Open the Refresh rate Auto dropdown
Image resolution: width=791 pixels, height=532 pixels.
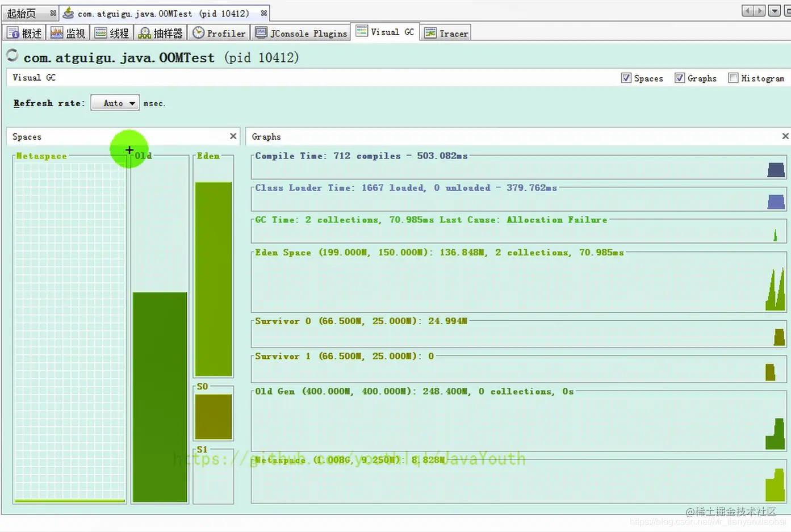click(115, 103)
